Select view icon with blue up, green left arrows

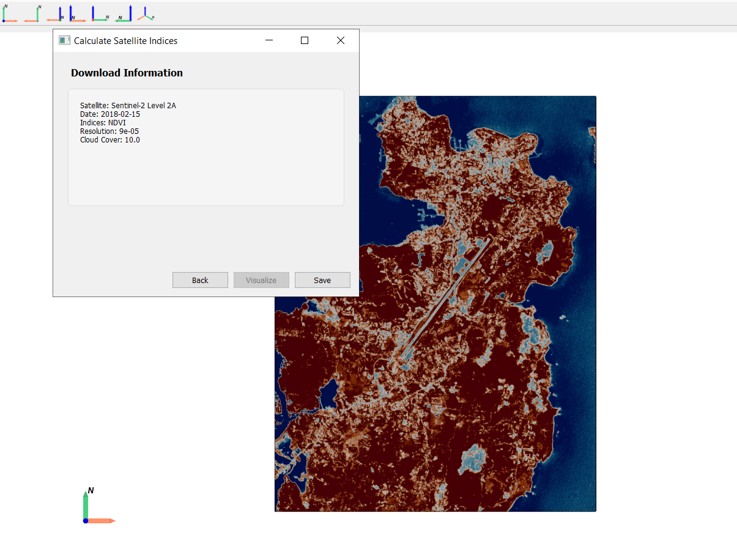(x=124, y=13)
